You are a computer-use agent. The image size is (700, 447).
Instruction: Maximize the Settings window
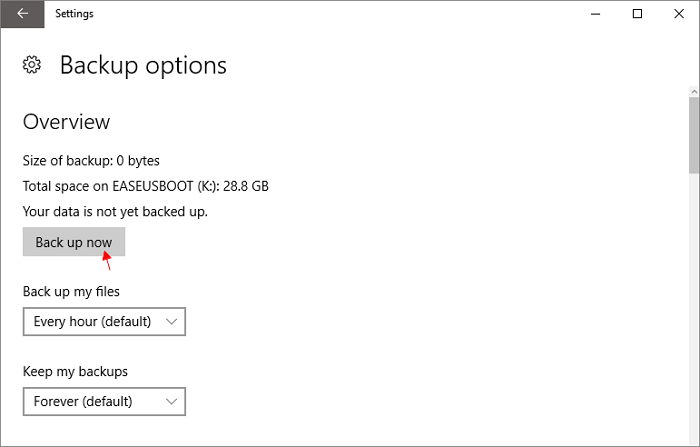click(638, 14)
